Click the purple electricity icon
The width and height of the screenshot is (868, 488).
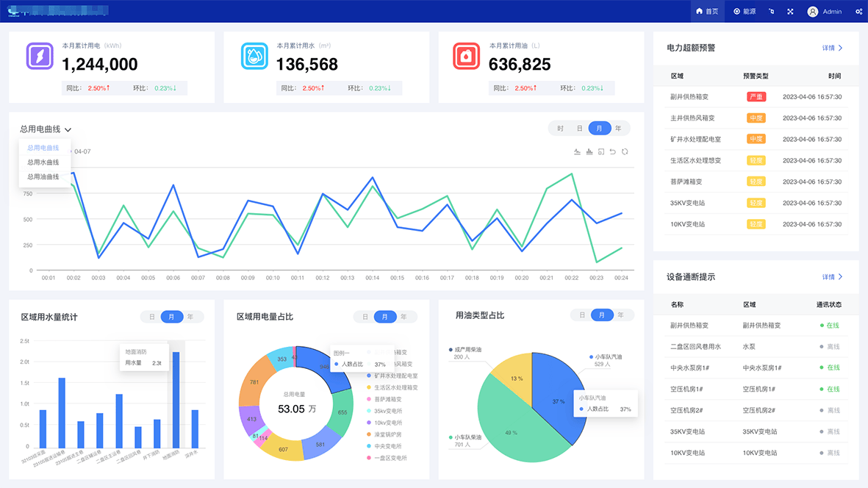tap(40, 56)
